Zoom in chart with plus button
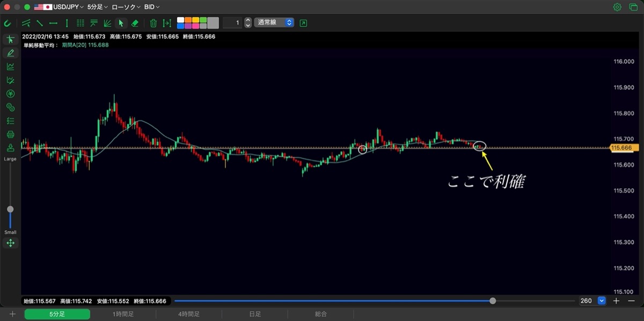Screen dimensions: 644x321 (x=617, y=301)
